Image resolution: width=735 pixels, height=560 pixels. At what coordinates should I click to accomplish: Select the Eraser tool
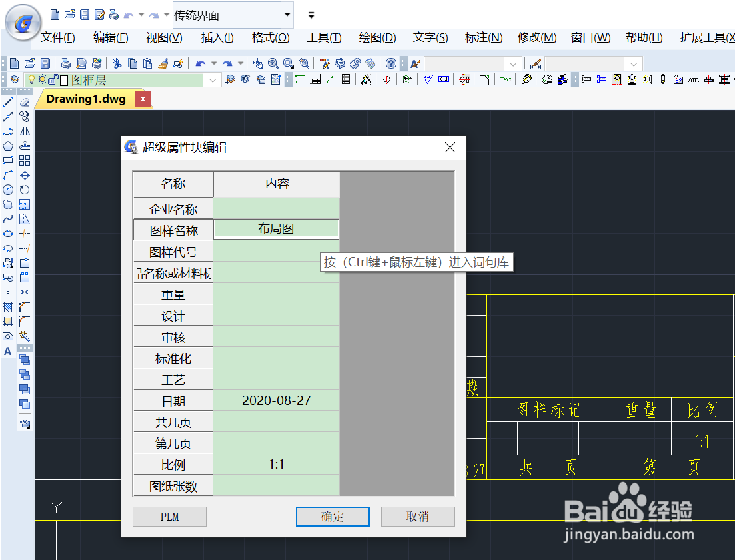point(25,102)
